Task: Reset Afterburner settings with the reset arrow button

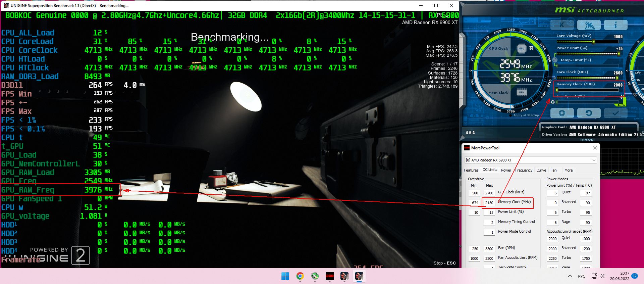Action: [x=589, y=113]
